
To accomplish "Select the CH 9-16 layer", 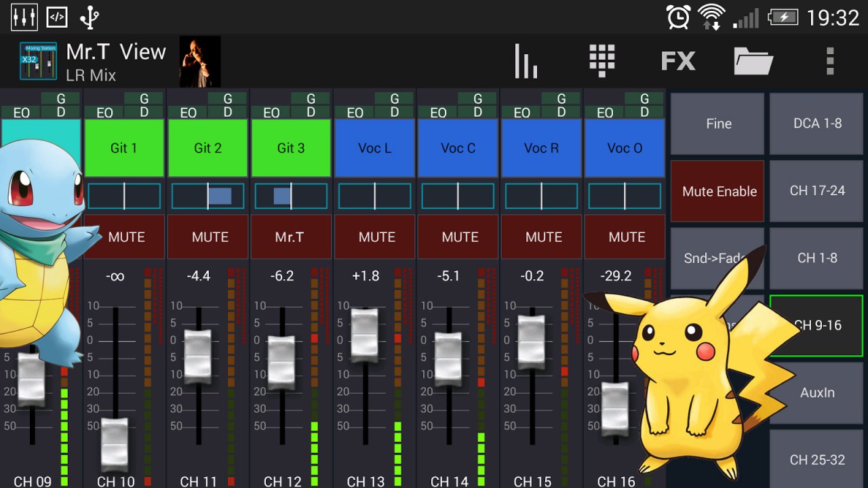I will (x=817, y=326).
